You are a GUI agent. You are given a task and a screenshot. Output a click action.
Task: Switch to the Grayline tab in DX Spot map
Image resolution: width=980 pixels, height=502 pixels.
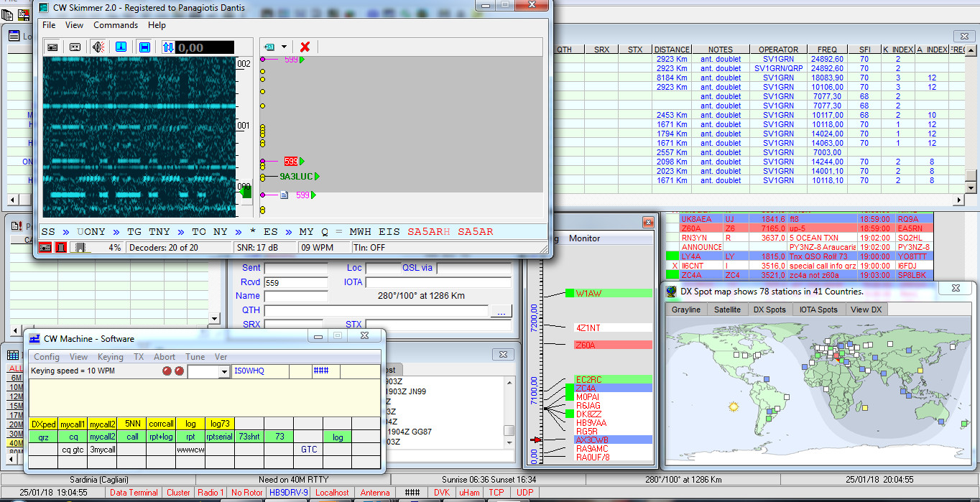pyautogui.click(x=686, y=310)
